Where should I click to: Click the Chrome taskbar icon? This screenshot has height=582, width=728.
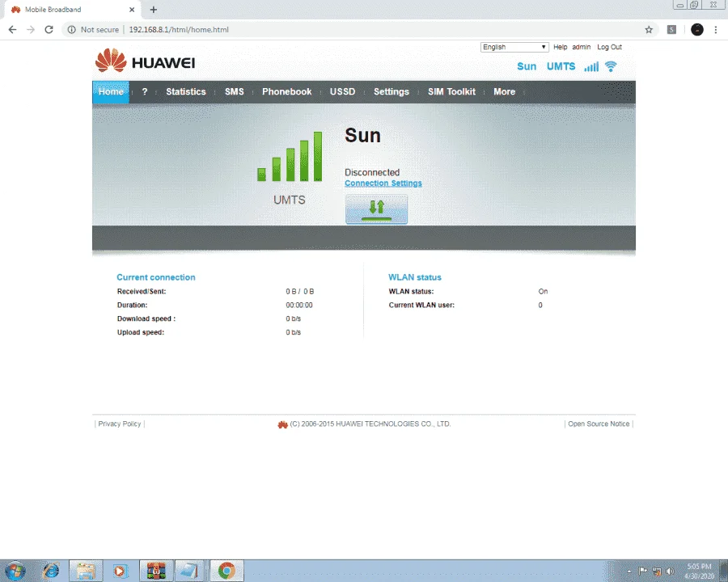(226, 571)
